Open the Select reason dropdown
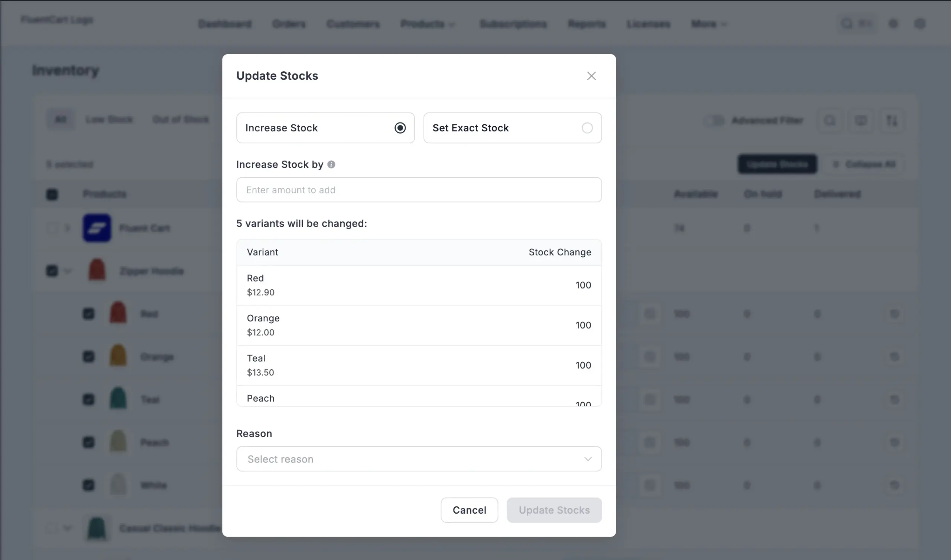Image resolution: width=951 pixels, height=560 pixels. coord(418,459)
